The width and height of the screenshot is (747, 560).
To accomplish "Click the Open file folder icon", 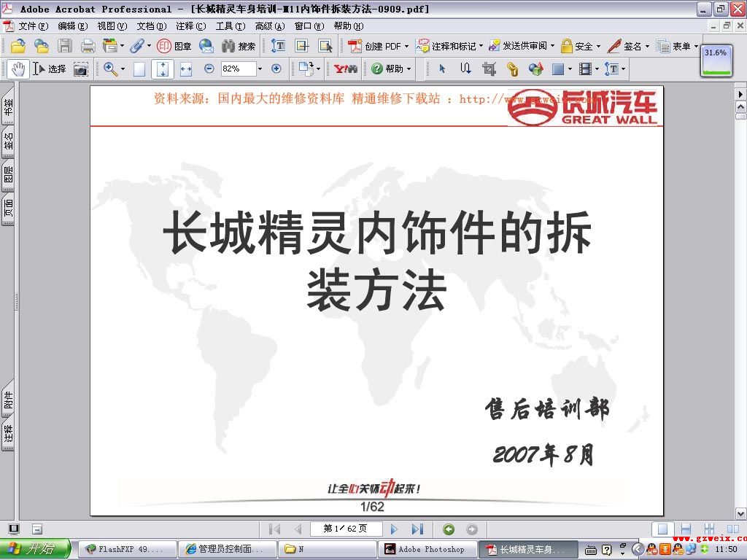I will tap(18, 46).
